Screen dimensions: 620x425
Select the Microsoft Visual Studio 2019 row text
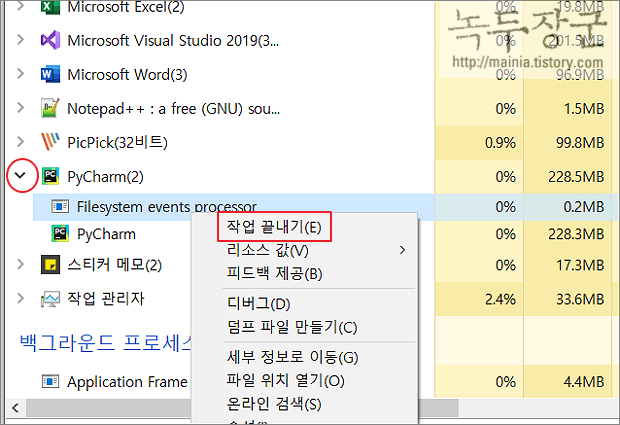pos(173,40)
